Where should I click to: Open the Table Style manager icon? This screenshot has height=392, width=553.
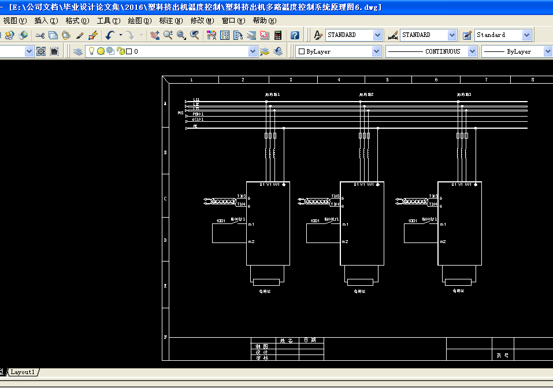(x=467, y=35)
